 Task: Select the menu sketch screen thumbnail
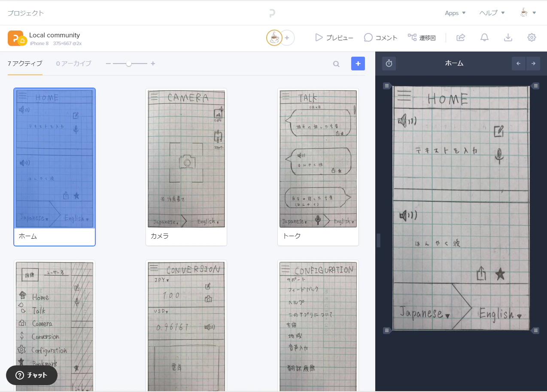point(55,327)
